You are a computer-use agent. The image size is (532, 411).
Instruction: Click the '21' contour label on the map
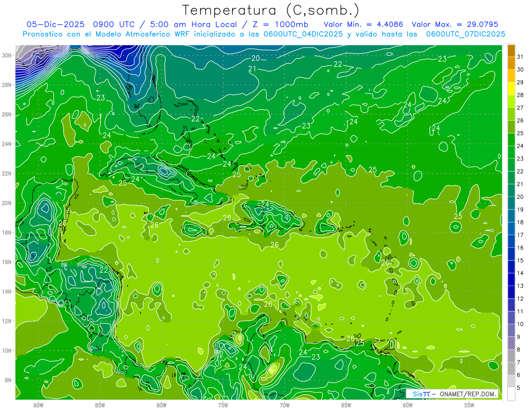tap(252, 69)
